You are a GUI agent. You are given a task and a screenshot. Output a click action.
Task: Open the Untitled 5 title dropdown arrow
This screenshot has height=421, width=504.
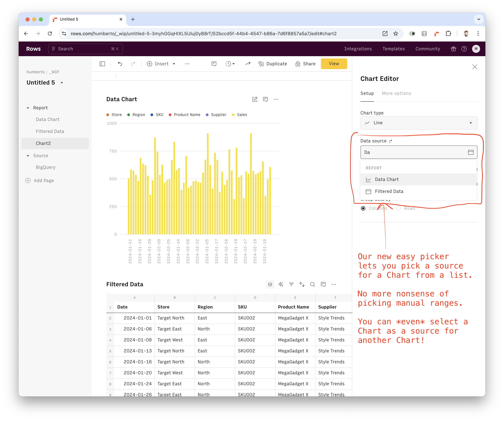click(62, 83)
